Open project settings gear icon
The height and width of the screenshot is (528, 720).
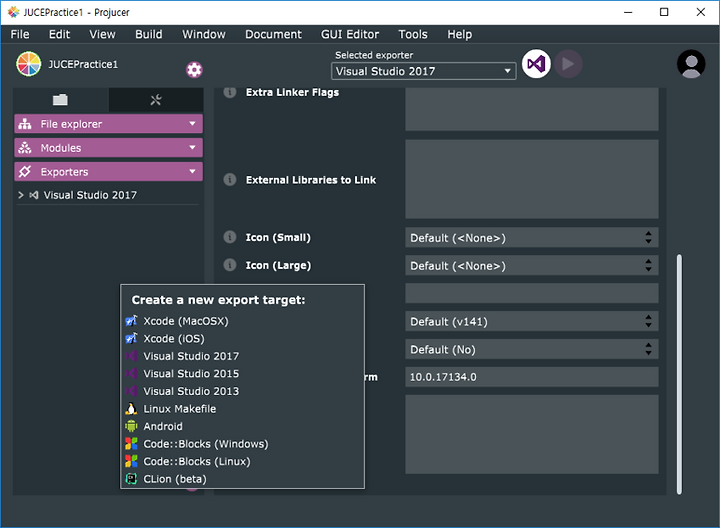point(194,70)
